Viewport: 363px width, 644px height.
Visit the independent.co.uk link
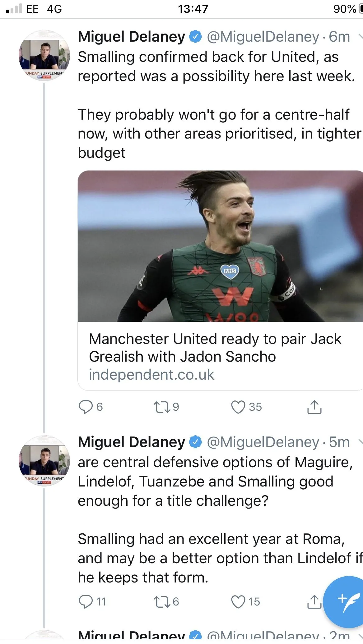click(x=151, y=375)
